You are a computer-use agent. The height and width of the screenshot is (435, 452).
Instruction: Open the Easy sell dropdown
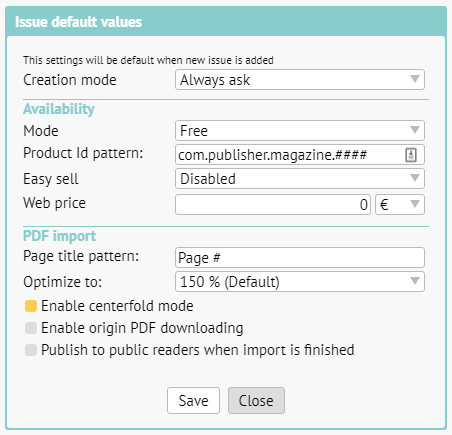point(300,178)
